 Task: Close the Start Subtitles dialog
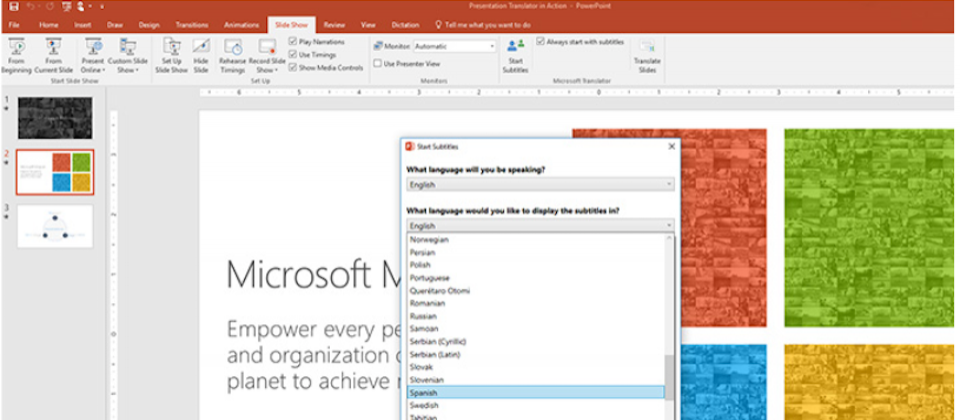672,147
